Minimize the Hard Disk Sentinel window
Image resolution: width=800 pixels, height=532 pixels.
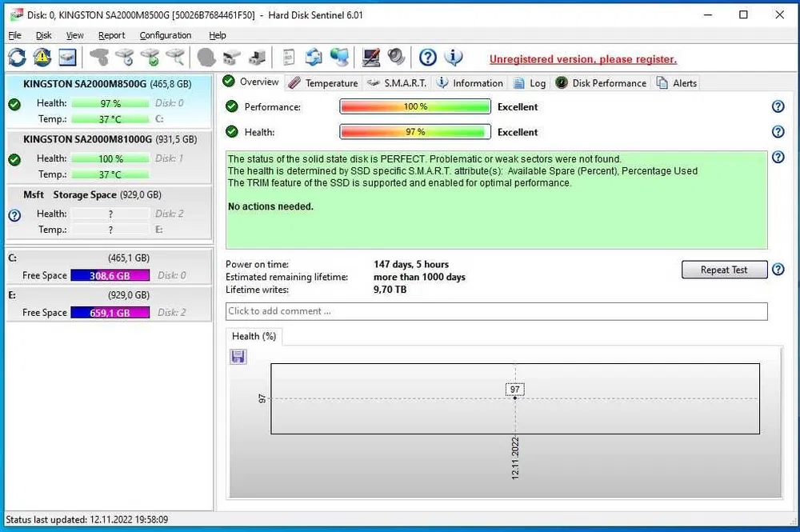(x=708, y=14)
